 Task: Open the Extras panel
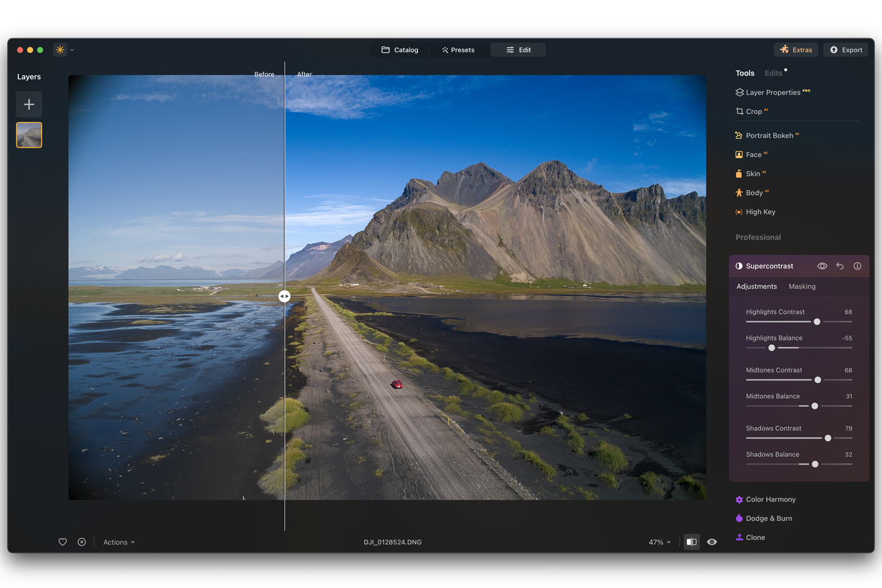tap(796, 50)
